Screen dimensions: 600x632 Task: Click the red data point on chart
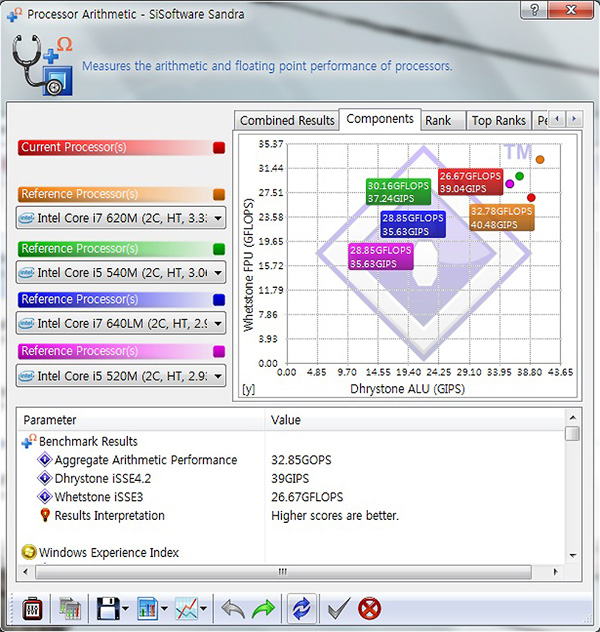pyautogui.click(x=531, y=198)
